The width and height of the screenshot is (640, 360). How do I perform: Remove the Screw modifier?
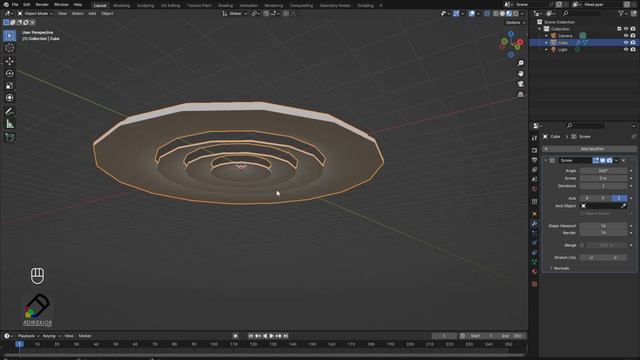[x=623, y=160]
